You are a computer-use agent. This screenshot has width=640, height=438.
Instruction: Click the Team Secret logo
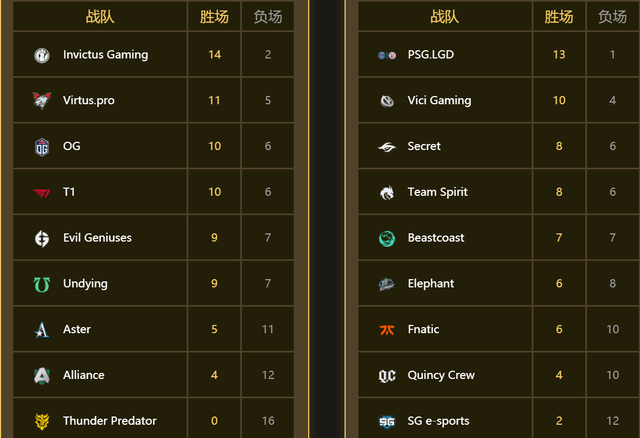tap(387, 147)
